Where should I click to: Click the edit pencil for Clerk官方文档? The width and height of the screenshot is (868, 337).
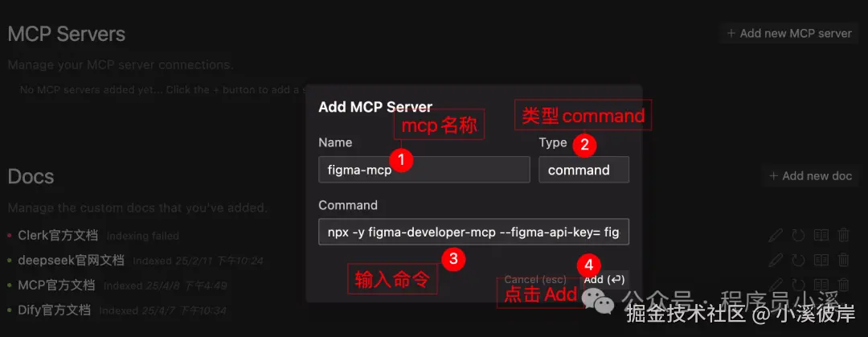[x=776, y=235]
